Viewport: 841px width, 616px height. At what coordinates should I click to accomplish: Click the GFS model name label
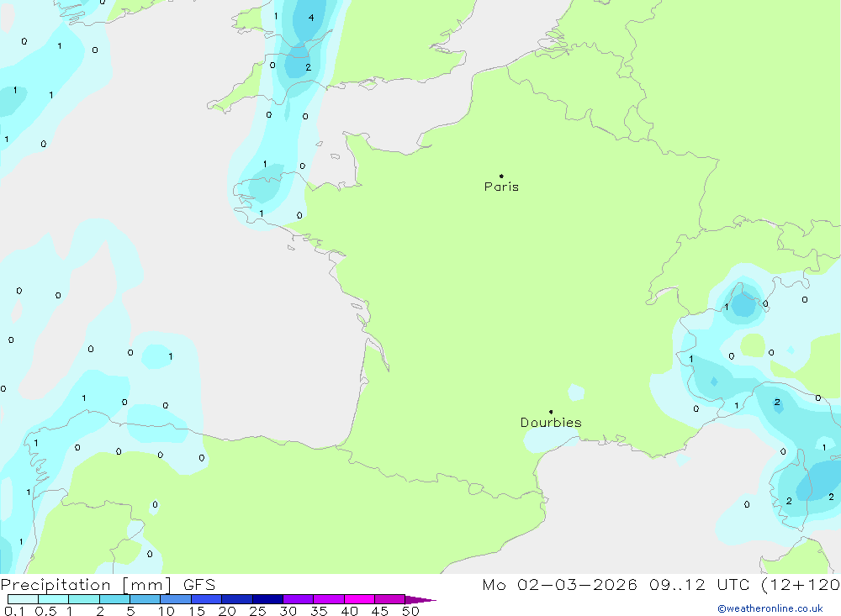click(x=199, y=585)
